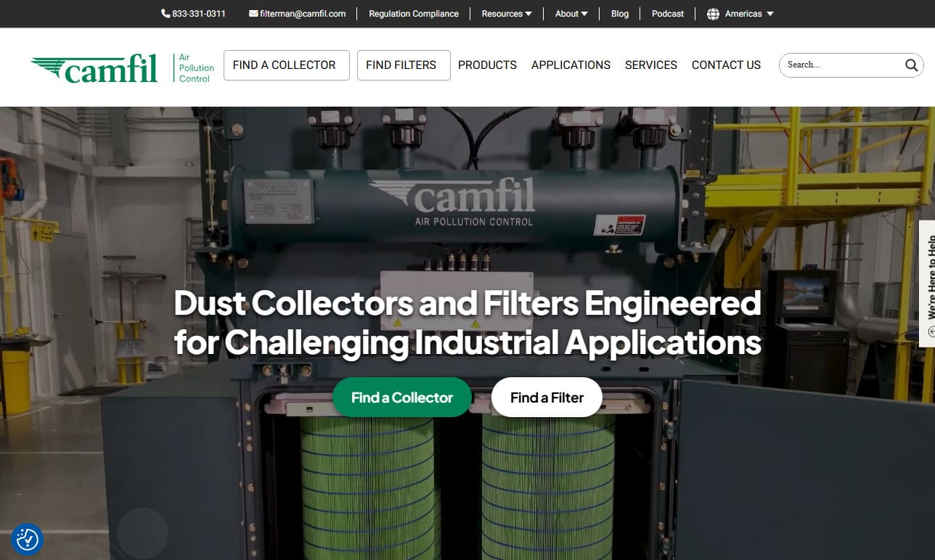
Task: Click the Camfil logo to go home
Action: [94, 68]
